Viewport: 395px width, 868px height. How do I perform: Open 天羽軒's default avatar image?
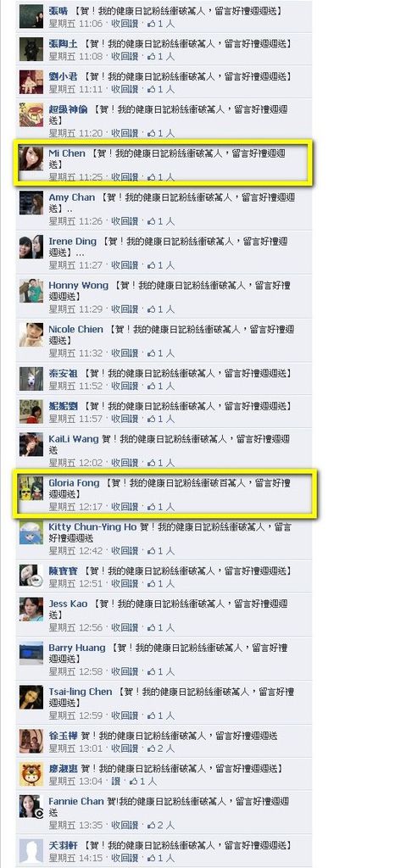[31, 851]
